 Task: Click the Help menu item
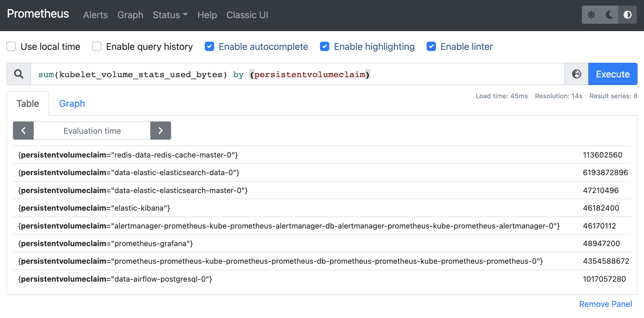[207, 15]
